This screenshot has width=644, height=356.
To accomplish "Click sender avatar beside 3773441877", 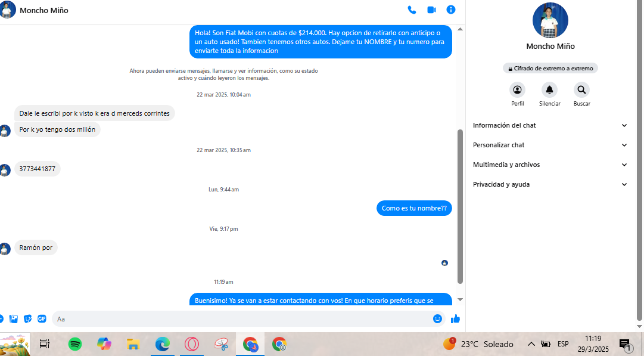I will click(x=5, y=170).
